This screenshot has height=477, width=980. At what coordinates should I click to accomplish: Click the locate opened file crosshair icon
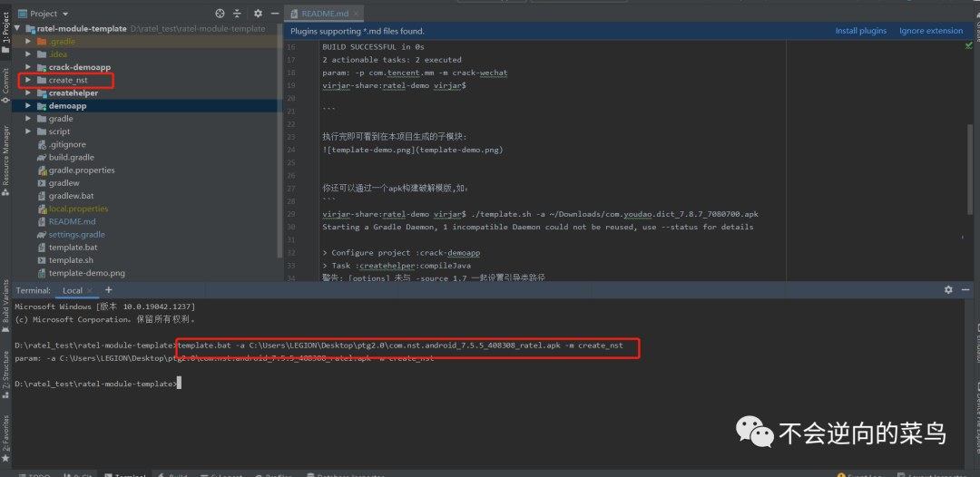click(220, 13)
